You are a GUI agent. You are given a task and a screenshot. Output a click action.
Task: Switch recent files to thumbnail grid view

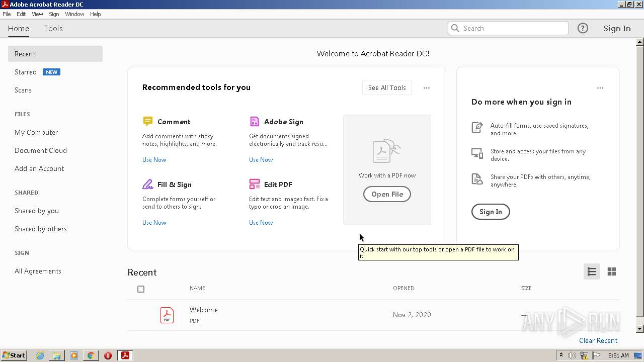(x=612, y=271)
